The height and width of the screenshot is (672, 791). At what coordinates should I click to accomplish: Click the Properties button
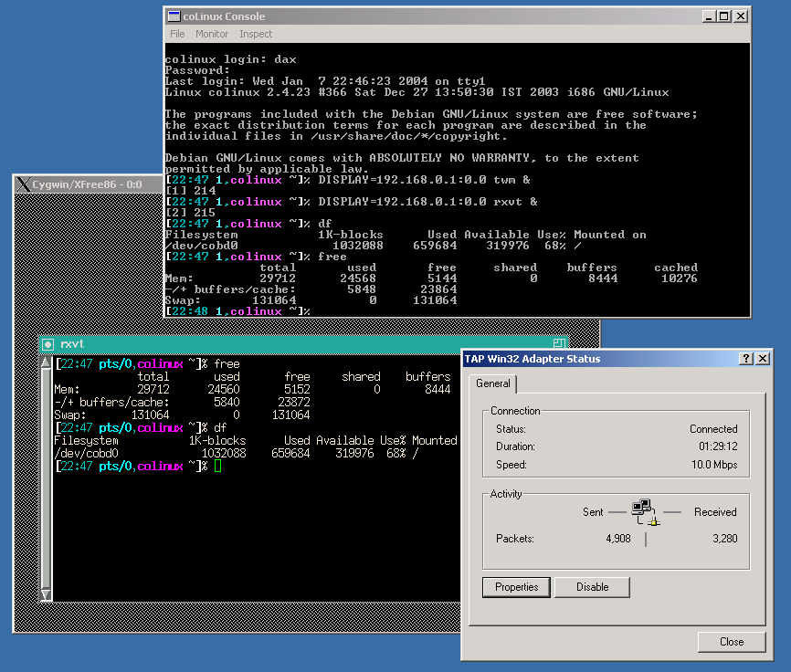click(517, 587)
